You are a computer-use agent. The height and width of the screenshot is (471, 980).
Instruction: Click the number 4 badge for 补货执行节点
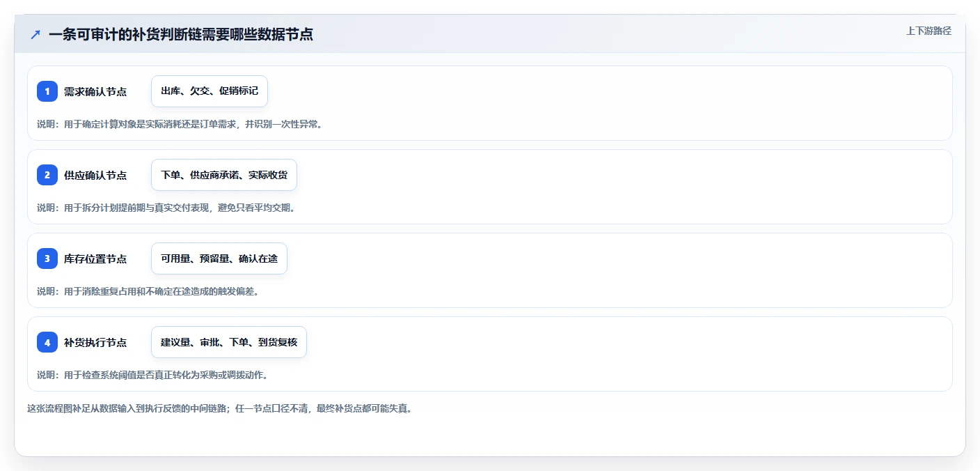47,342
